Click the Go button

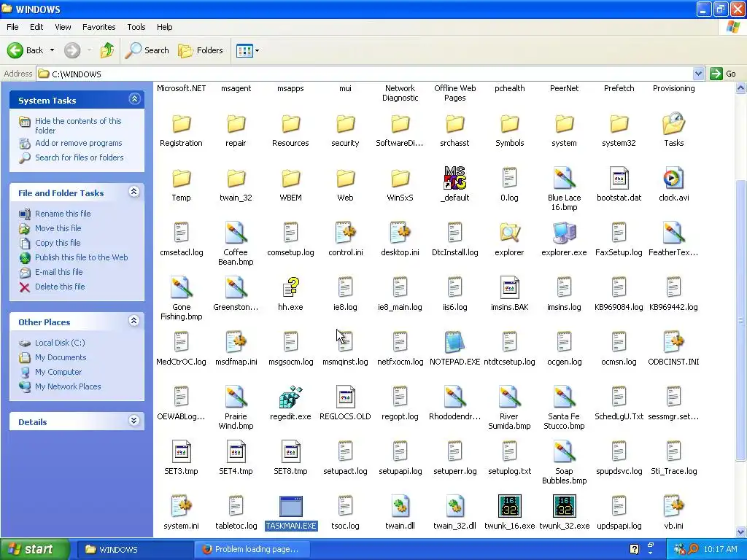coord(723,74)
